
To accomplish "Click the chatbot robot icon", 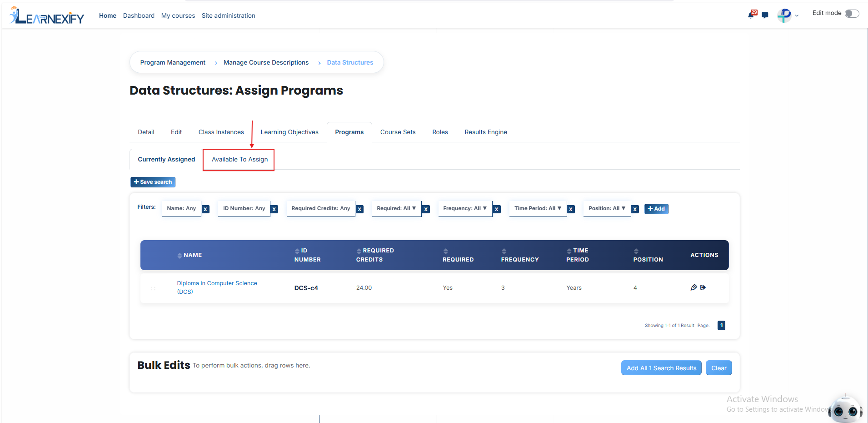I will click(845, 410).
